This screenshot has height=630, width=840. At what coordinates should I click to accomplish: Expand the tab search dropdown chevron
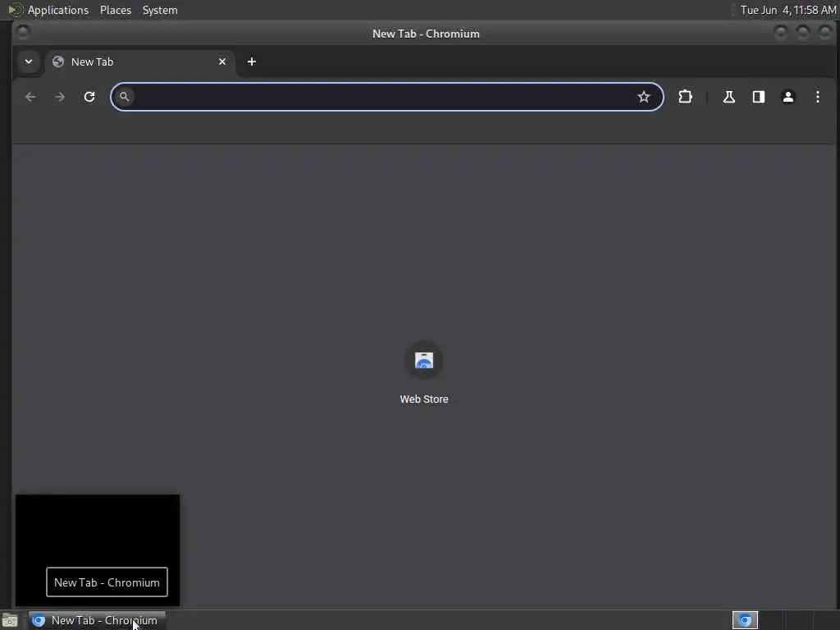point(29,62)
